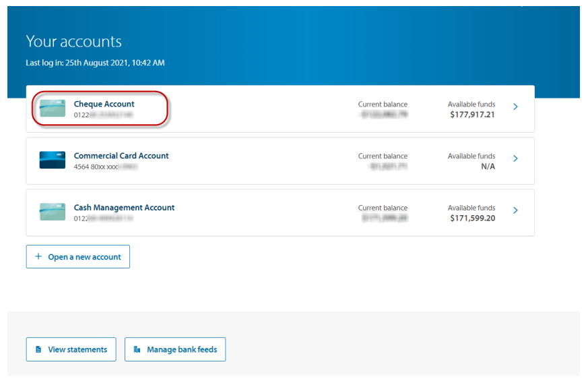The height and width of the screenshot is (379, 588).
Task: Click the Commercial Card Account card icon
Action: point(53,161)
